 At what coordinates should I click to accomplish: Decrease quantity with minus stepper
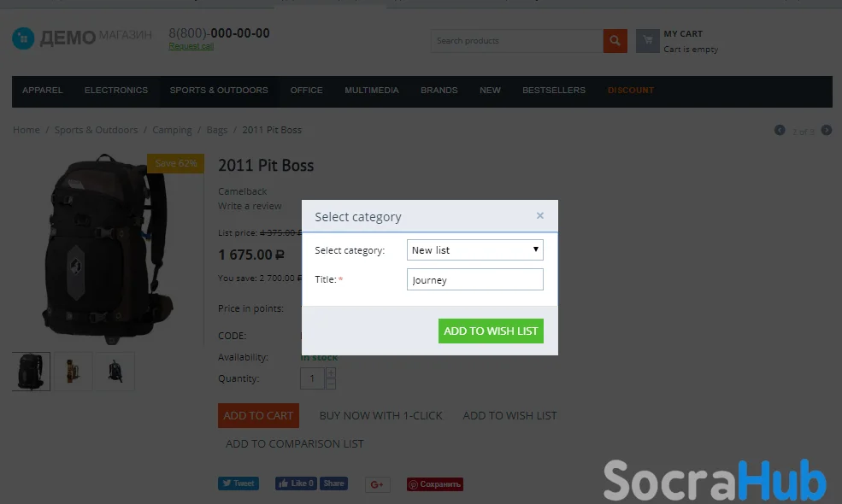(x=331, y=384)
